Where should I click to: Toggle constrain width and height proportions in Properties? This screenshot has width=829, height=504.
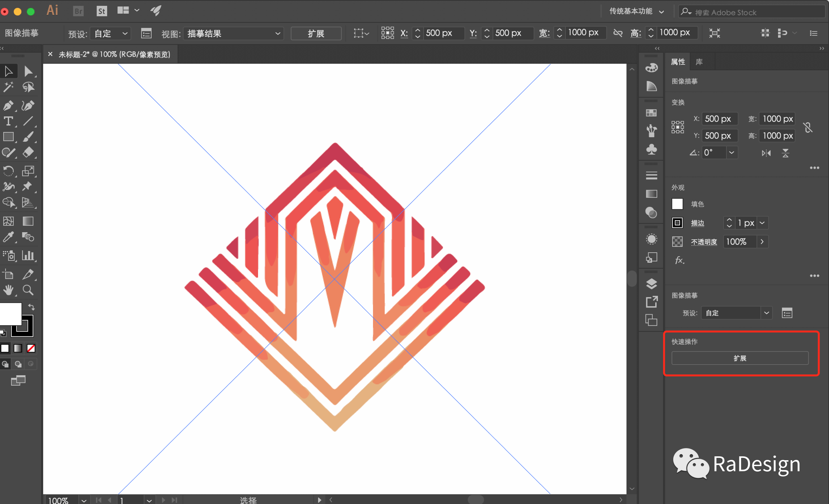[808, 127]
